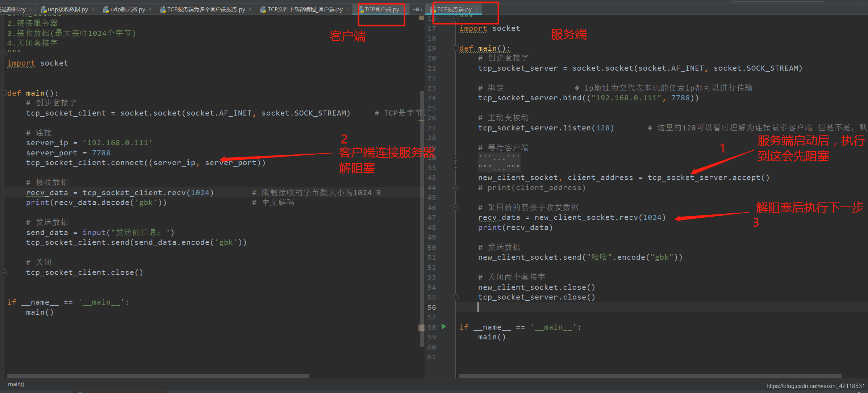Open the TCP服务端为多个客户端服务.py tab
Image resolution: width=868 pixels, height=393 pixels.
coord(206,9)
